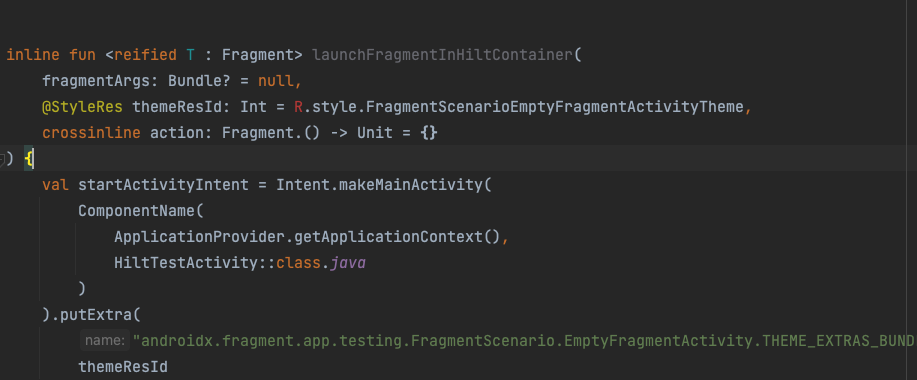Click the androidx.fragment.app.testing string literal

pos(525,341)
